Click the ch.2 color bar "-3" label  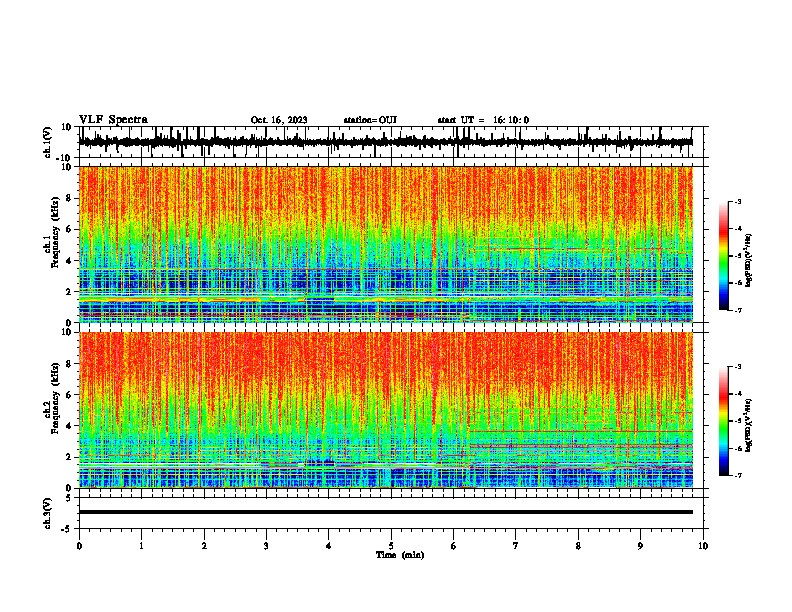tap(738, 367)
